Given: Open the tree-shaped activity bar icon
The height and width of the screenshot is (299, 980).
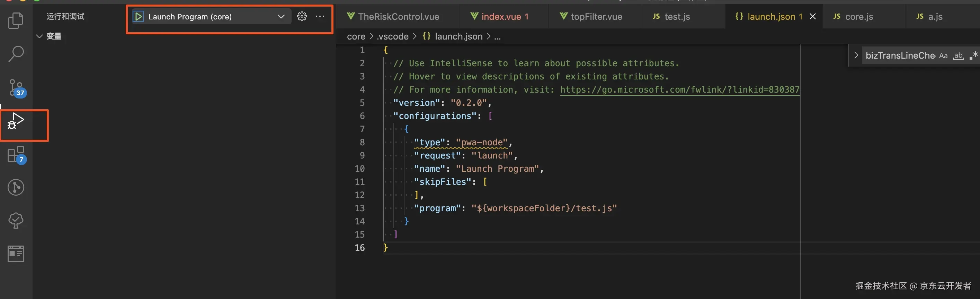Looking at the screenshot, I should [16, 220].
